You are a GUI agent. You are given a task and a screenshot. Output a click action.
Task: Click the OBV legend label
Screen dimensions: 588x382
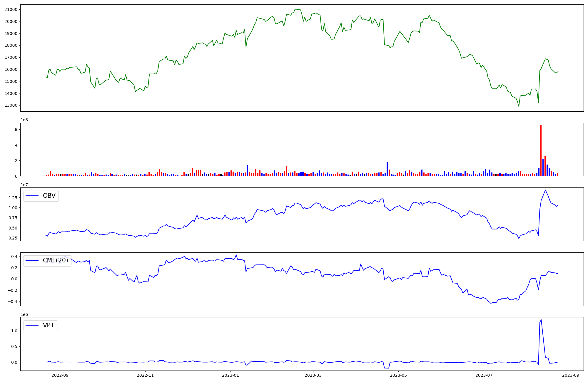pos(49,196)
